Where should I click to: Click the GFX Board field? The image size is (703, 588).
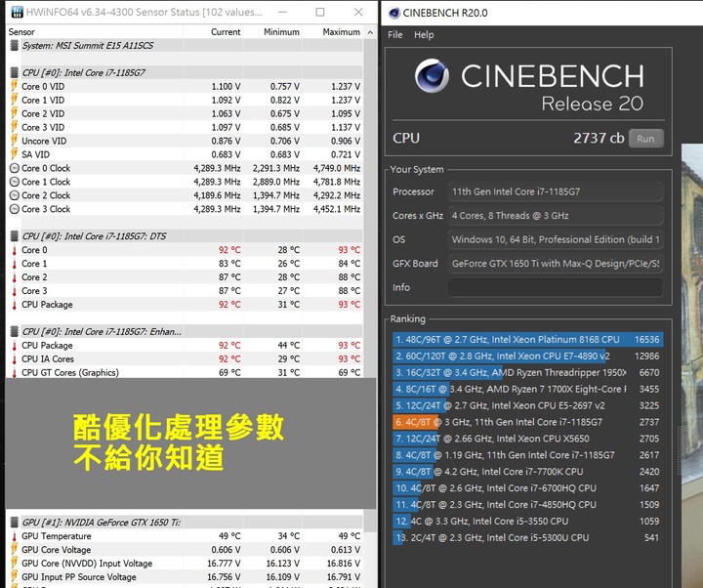point(555,264)
